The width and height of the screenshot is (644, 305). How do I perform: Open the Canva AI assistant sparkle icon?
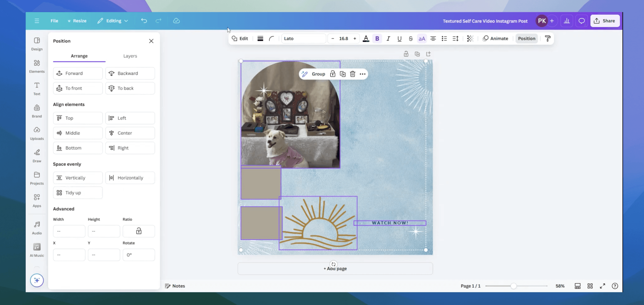(37, 280)
